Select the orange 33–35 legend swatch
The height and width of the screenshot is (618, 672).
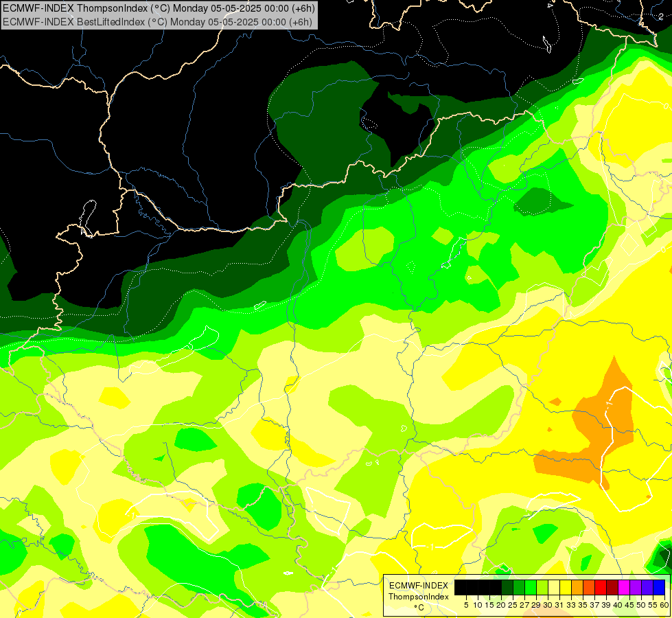577,587
